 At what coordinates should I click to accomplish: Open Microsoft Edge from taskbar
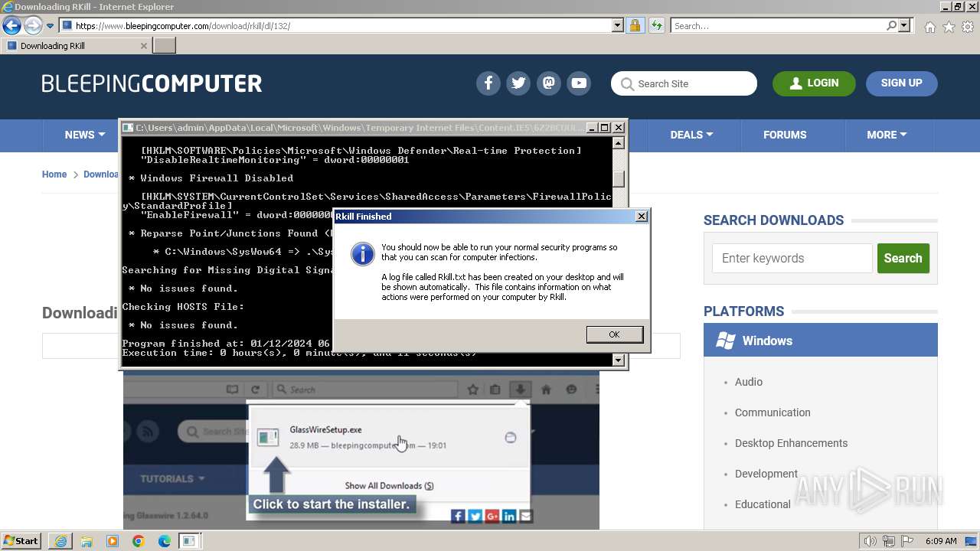(165, 541)
